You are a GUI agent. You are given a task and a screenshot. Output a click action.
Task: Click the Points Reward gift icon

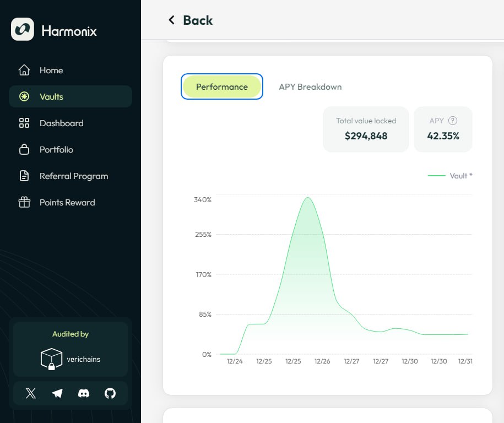(x=24, y=202)
